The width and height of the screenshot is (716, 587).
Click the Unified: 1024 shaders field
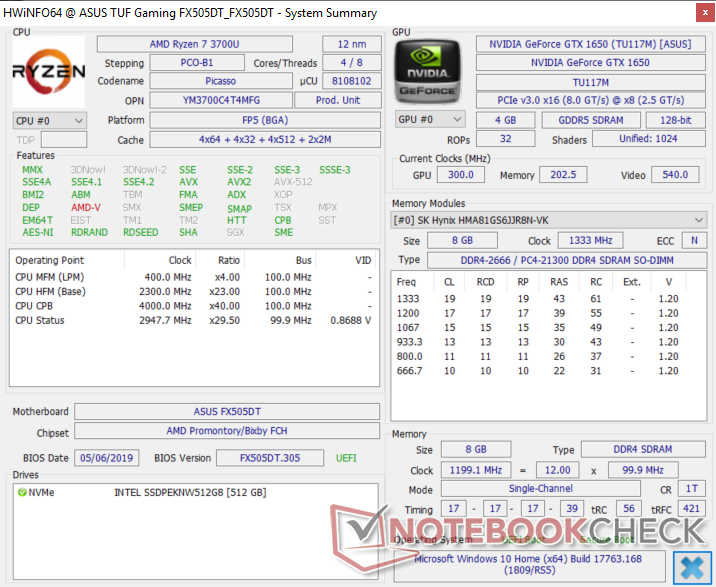tap(648, 138)
